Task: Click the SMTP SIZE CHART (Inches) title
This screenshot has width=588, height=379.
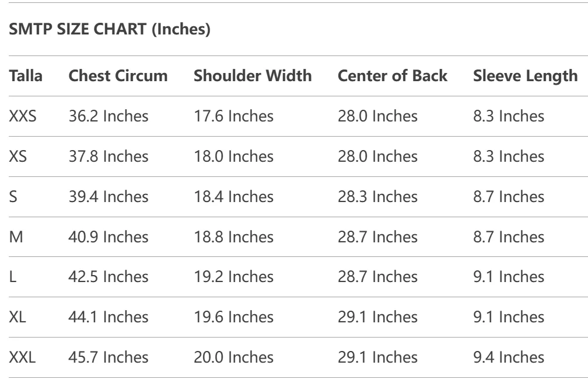Action: pyautogui.click(x=110, y=29)
